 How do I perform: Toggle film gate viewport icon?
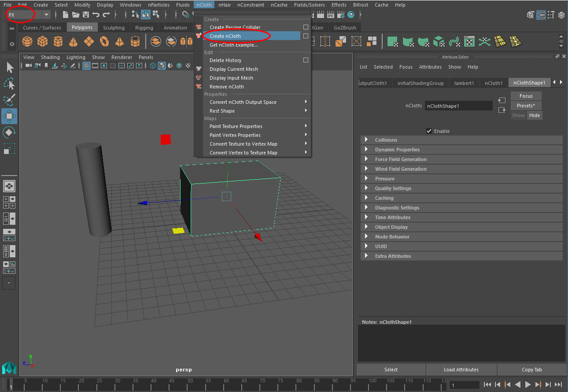(x=95, y=66)
